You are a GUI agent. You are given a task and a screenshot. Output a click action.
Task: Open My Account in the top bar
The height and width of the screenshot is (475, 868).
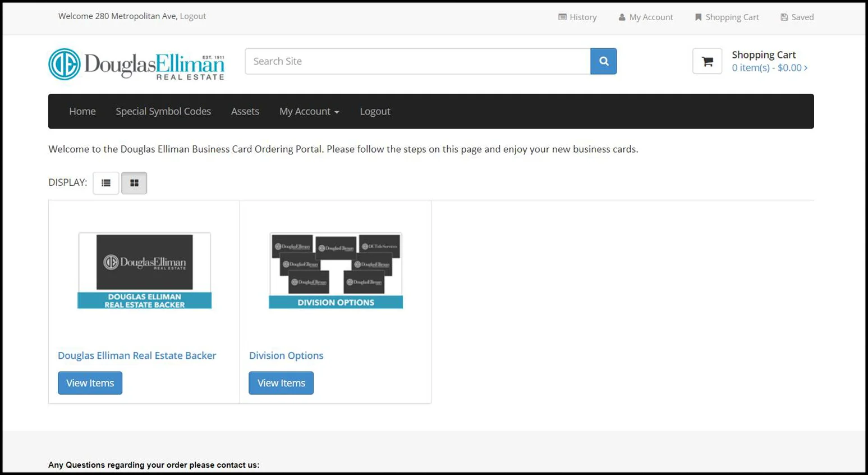pos(646,17)
